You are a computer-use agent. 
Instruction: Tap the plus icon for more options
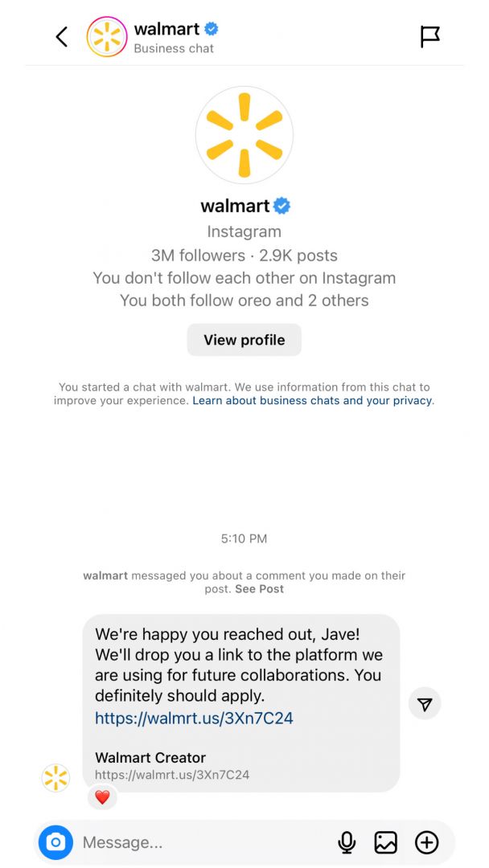pos(426,842)
